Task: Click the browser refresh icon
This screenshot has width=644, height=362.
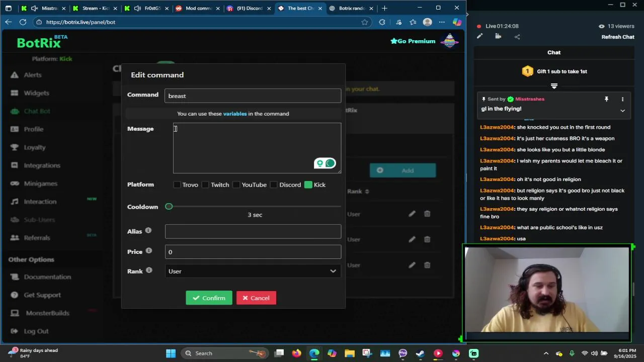Action: click(23, 22)
